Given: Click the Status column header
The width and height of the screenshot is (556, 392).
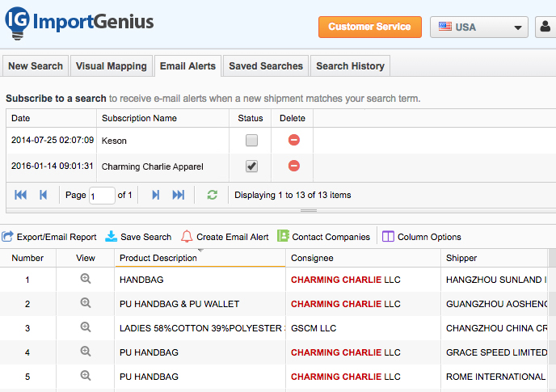Looking at the screenshot, I should 251,118.
